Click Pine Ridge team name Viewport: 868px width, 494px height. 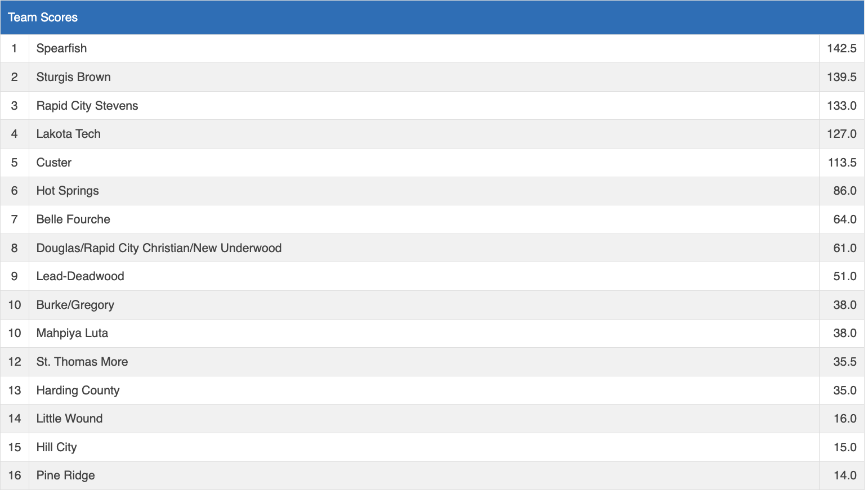(x=65, y=475)
